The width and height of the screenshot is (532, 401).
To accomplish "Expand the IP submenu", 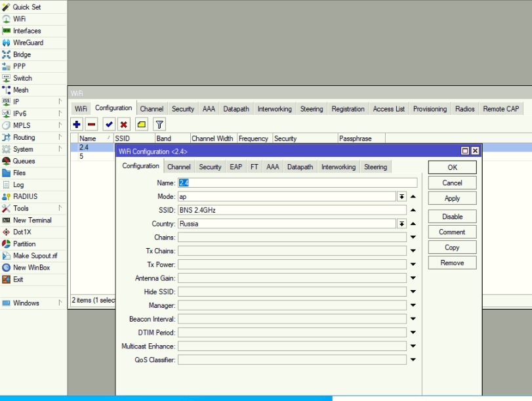I will (x=60, y=102).
